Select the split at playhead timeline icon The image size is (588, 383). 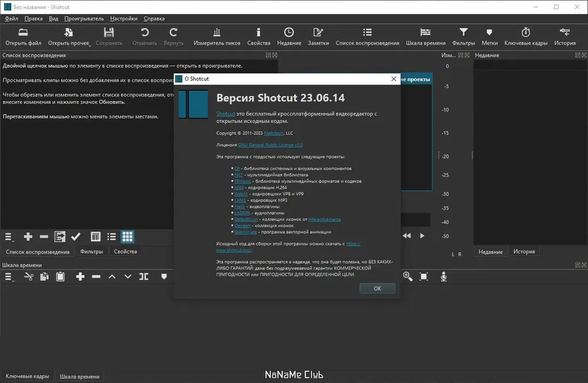coord(143,277)
